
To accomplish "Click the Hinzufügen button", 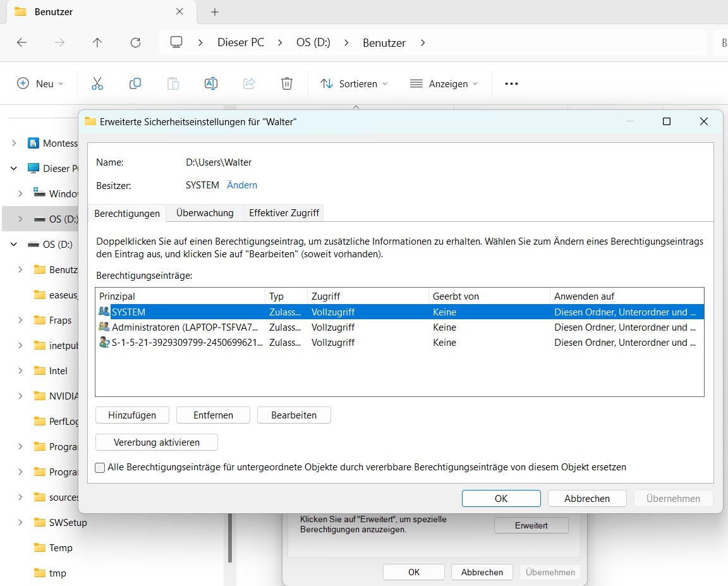I will (132, 415).
